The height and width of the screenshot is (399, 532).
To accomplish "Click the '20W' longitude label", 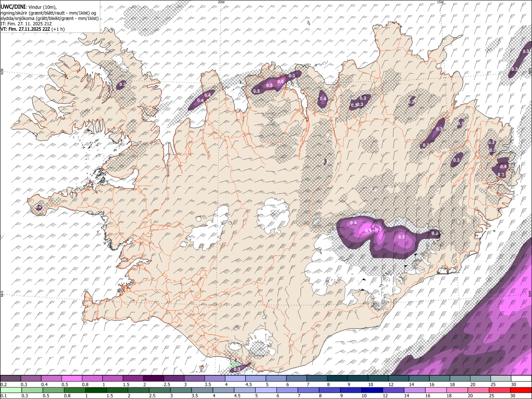I will tap(221, 2).
